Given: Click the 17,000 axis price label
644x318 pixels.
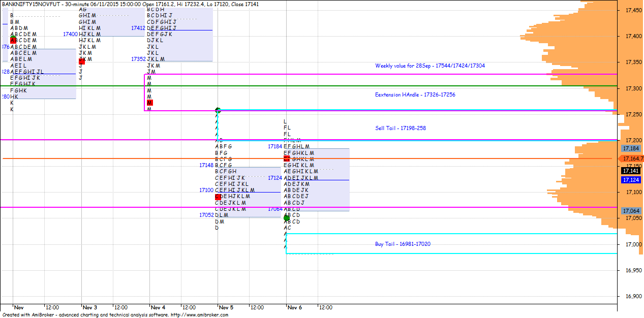Looking at the screenshot, I should [633, 245].
